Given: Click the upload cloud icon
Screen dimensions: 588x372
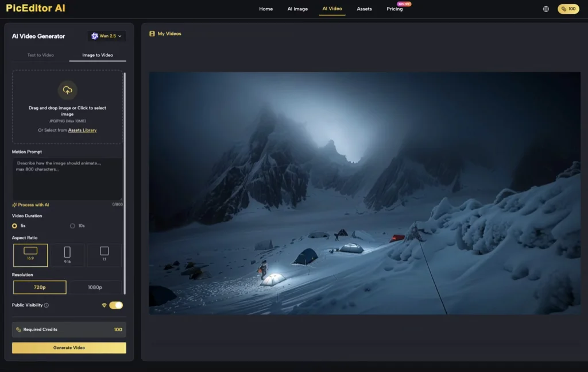Looking at the screenshot, I should pyautogui.click(x=68, y=90).
